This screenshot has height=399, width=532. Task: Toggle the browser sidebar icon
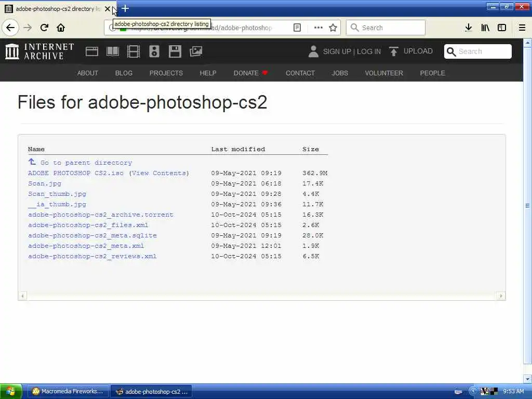(502, 28)
